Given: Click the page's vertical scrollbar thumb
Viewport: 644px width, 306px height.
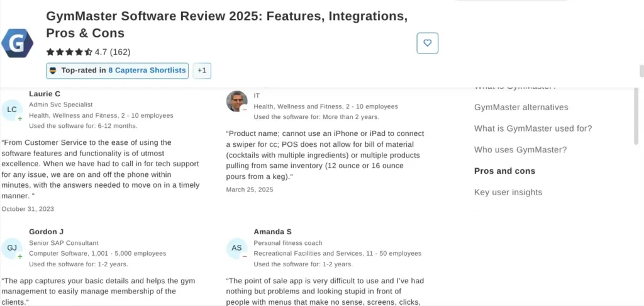Looking at the screenshot, I should click(x=641, y=71).
